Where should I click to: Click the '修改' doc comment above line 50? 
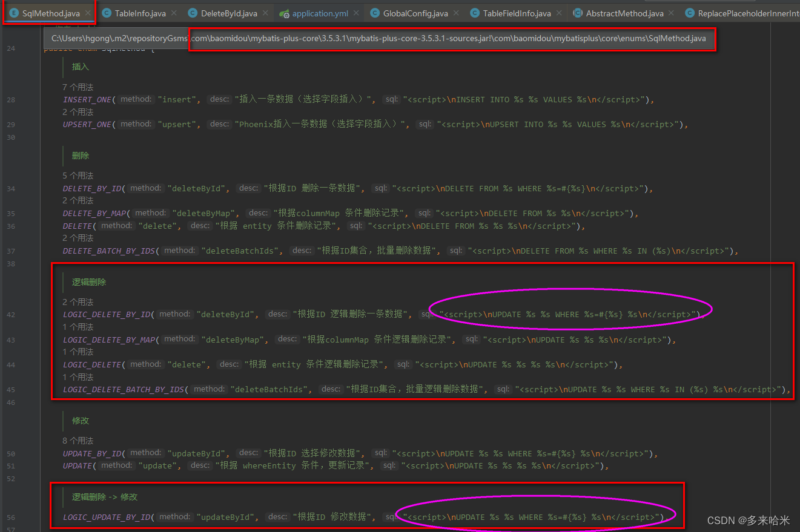click(81, 420)
